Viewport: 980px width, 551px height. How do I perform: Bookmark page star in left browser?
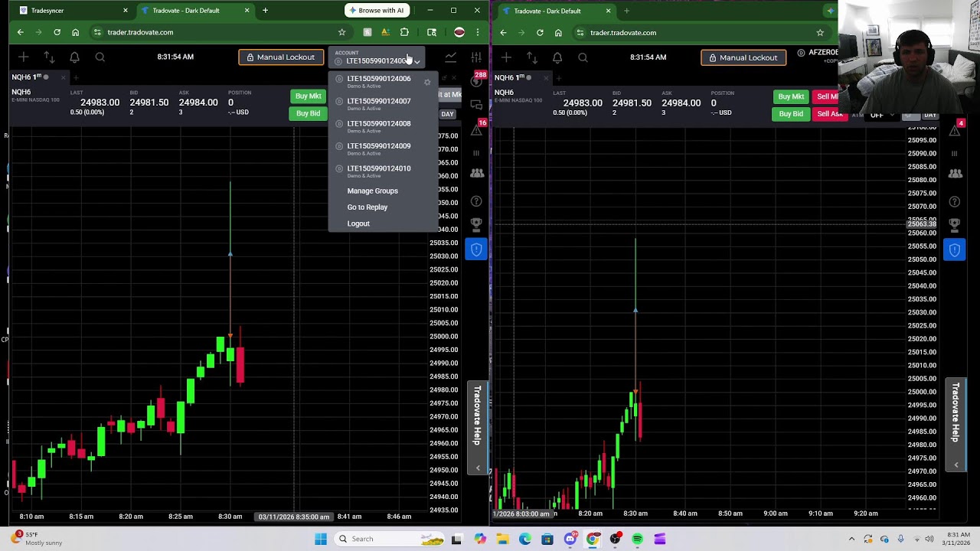[x=341, y=32]
